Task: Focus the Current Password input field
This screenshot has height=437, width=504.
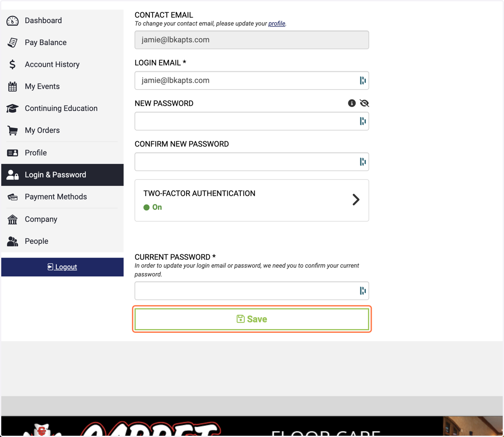Action: (x=252, y=291)
